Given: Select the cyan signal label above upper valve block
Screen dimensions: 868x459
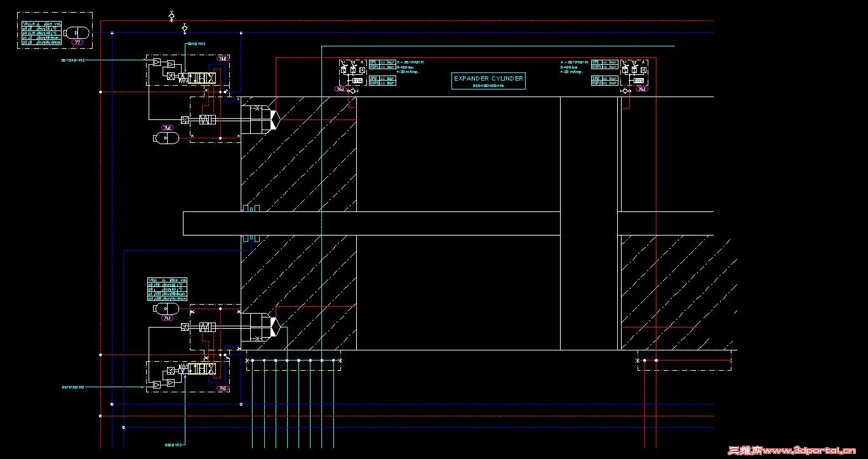Looking at the screenshot, I should coord(196,44).
